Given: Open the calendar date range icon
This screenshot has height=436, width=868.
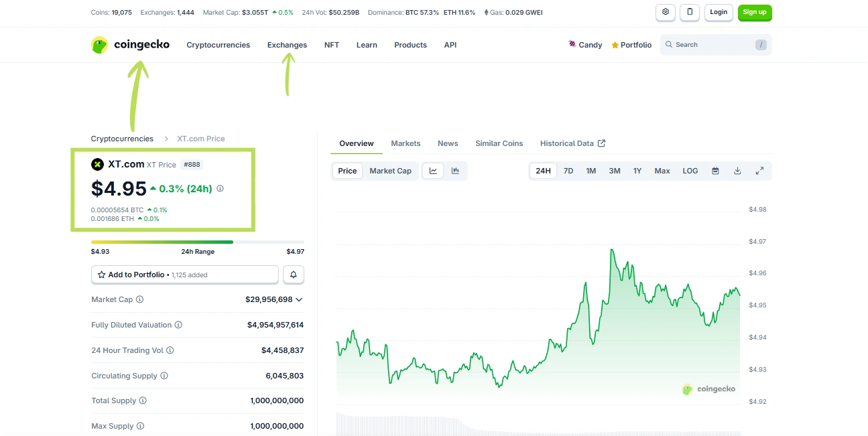Looking at the screenshot, I should (715, 171).
